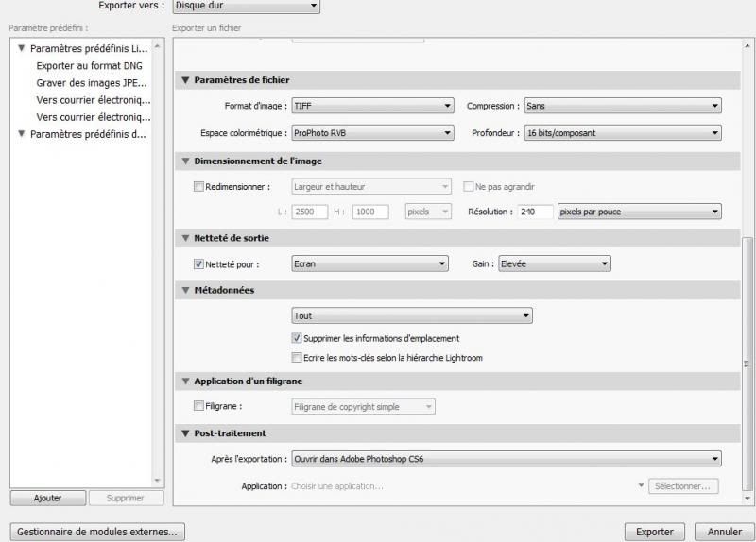Open the Format d'image TIFF dropdown
Screen dimensions: 756x542
click(x=372, y=106)
